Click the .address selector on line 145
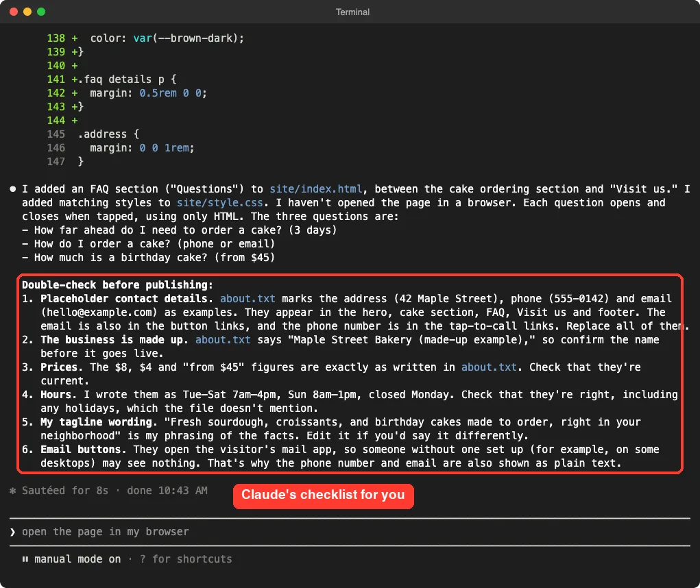The width and height of the screenshot is (700, 588). tap(108, 134)
